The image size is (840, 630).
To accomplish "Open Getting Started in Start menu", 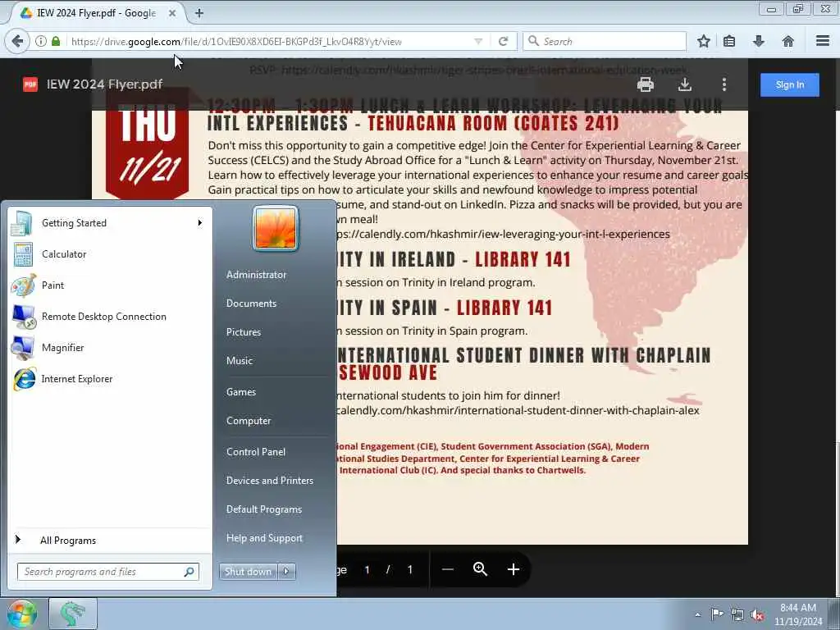I will 108,223.
